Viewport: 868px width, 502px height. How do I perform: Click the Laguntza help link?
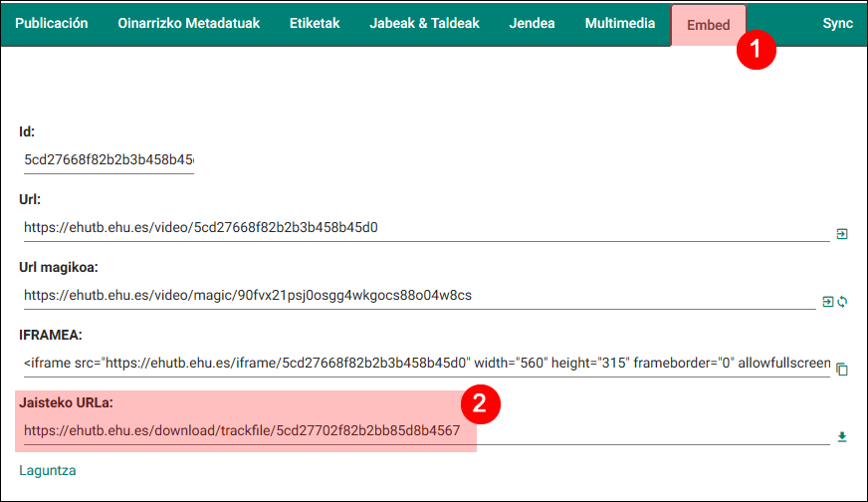coord(48,470)
